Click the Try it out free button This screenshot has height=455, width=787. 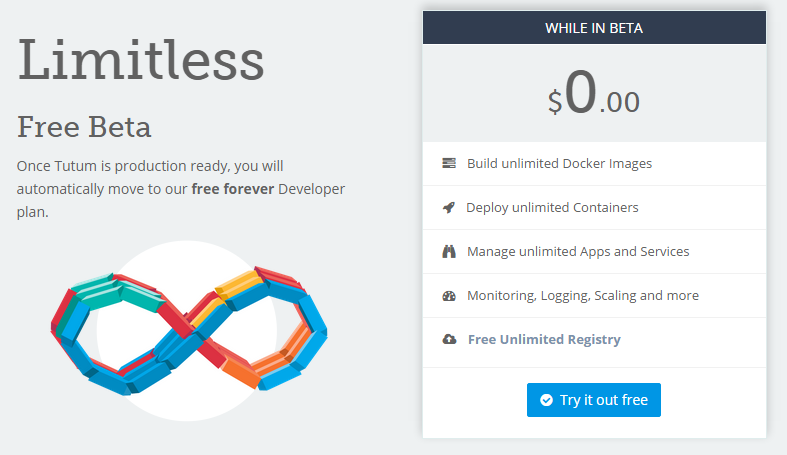tap(594, 400)
